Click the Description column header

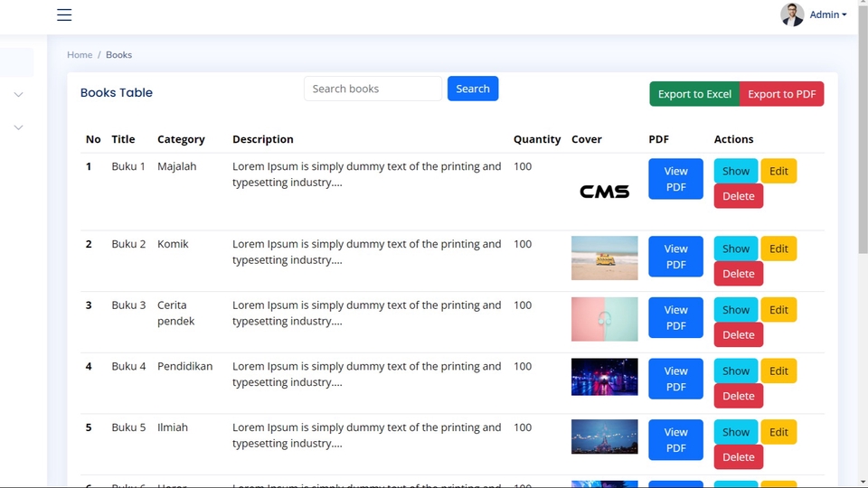[263, 139]
